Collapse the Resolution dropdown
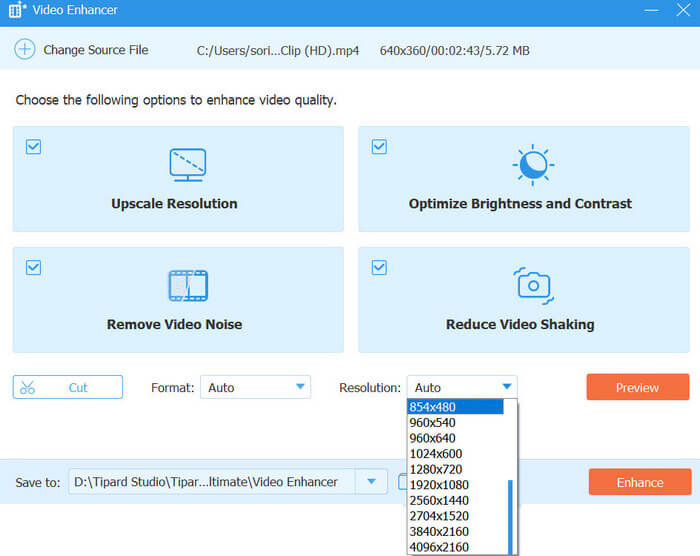The image size is (700, 556). coord(462,387)
